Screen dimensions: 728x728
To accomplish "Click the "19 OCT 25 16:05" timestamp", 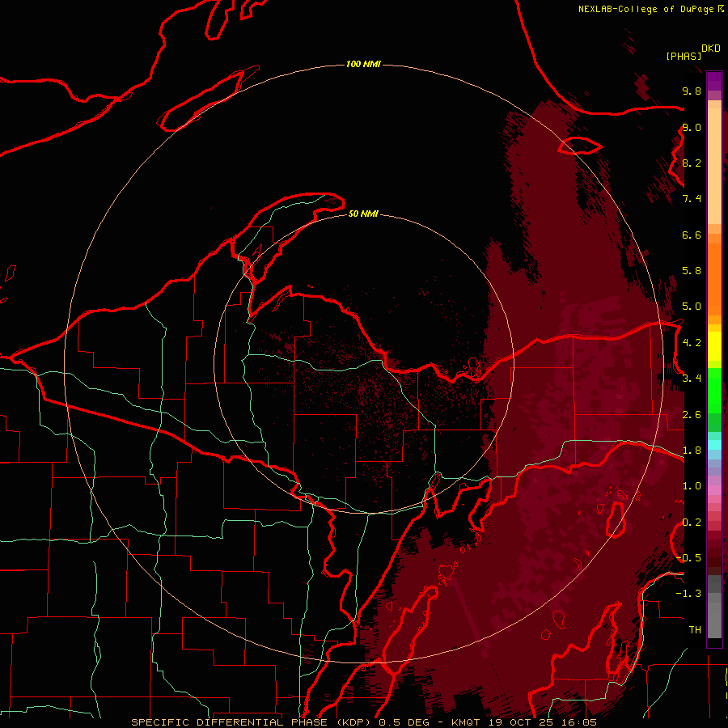I will click(543, 722).
